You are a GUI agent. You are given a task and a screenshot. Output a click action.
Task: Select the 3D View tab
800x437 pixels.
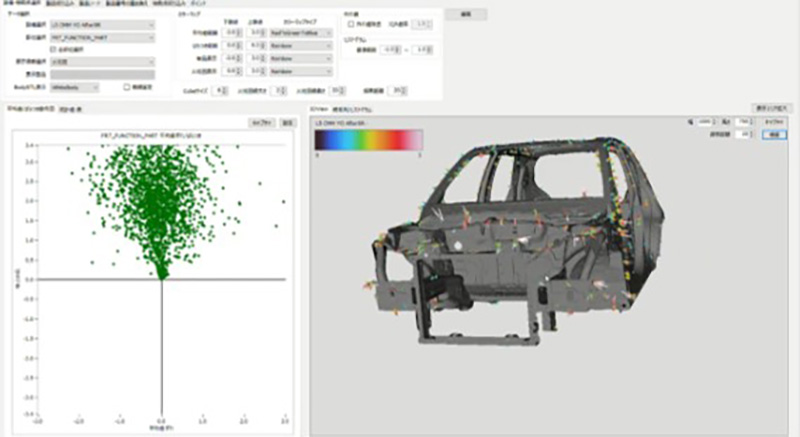[x=320, y=108]
